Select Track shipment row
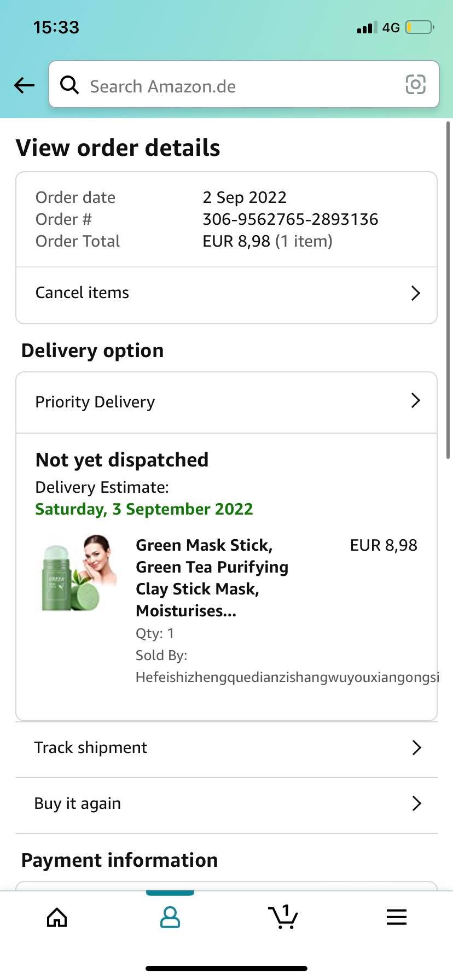This screenshot has height=980, width=453. click(91, 748)
